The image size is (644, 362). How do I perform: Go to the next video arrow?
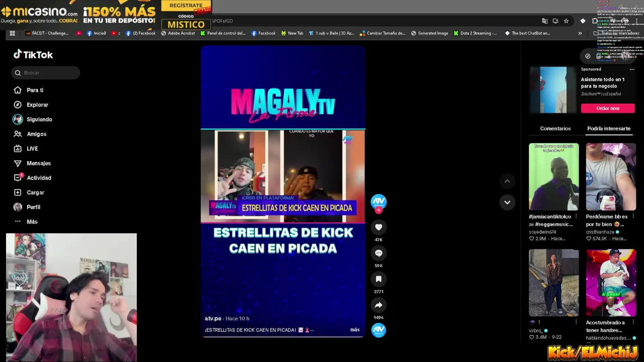coord(507,202)
